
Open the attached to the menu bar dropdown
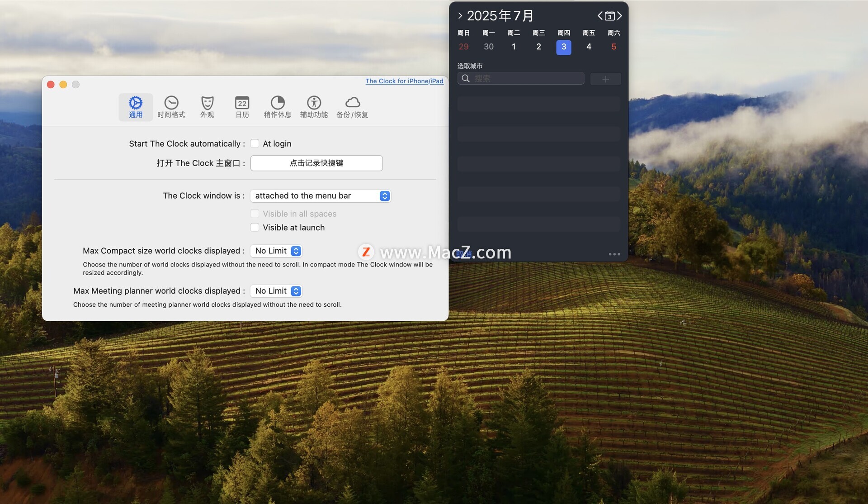321,195
